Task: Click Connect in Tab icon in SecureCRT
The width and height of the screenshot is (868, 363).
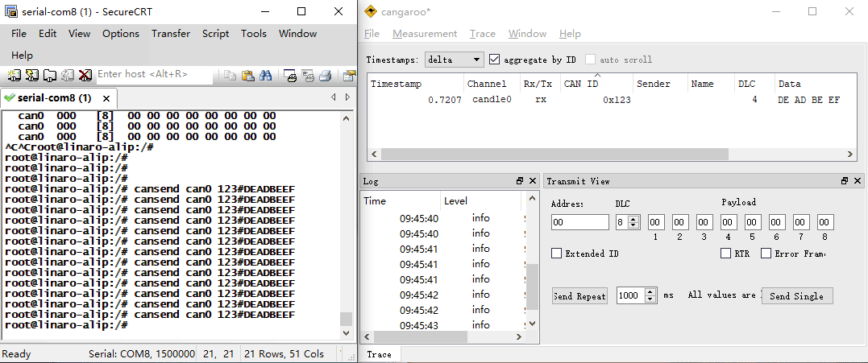Action: 50,75
